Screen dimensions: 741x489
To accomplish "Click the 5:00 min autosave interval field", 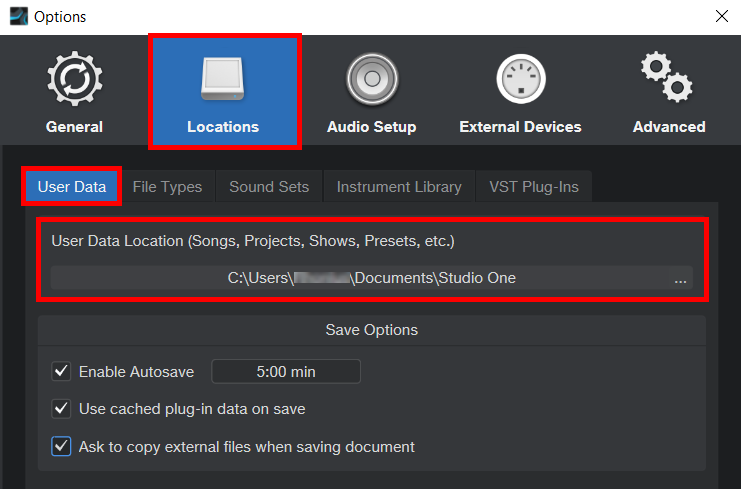I will point(286,372).
